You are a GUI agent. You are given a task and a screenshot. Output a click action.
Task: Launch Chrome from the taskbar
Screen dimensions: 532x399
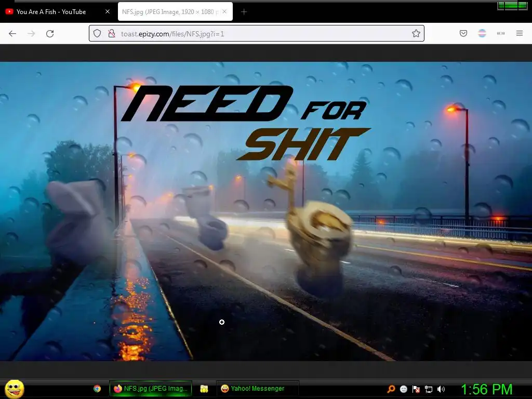97,389
